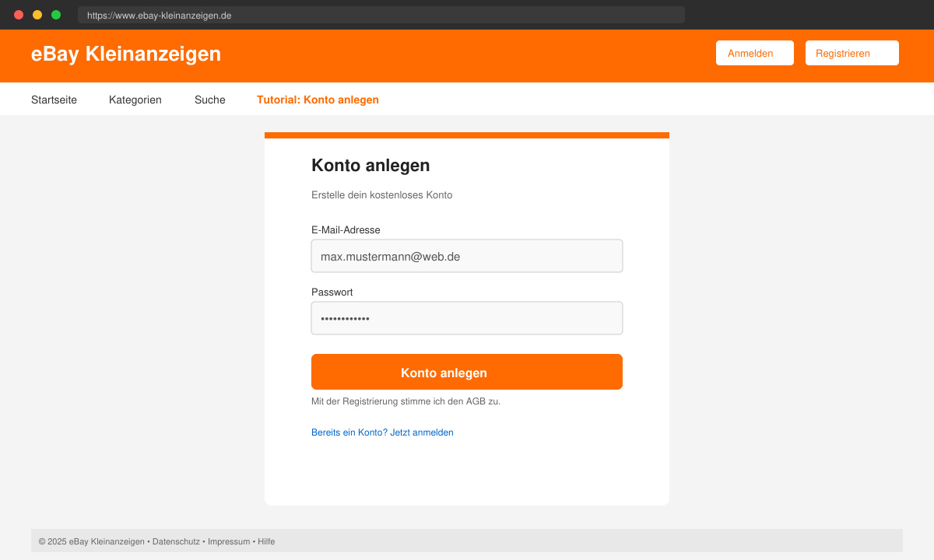
Task: Click the Konto anlegen heading text
Action: 370,165
